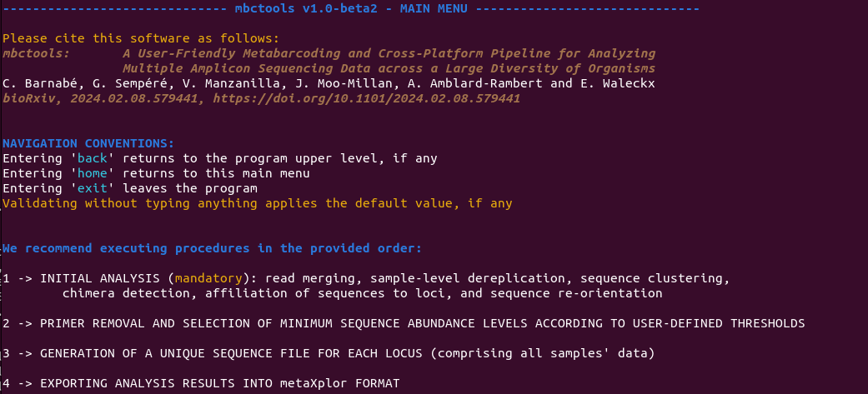
Task: Open the bioRxiv doi.org citation link
Action: (367, 98)
